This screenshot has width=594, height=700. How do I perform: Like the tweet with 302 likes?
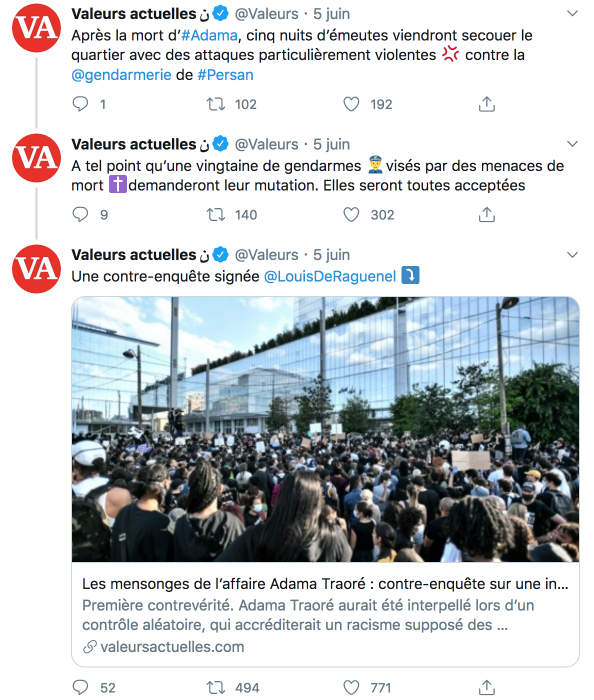tap(351, 214)
